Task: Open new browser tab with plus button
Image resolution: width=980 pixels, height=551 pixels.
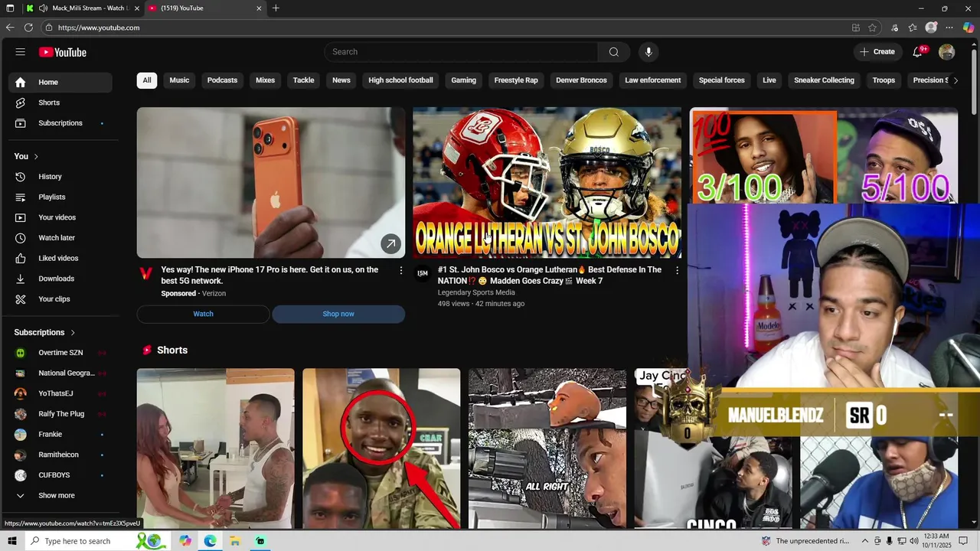Action: point(276,8)
